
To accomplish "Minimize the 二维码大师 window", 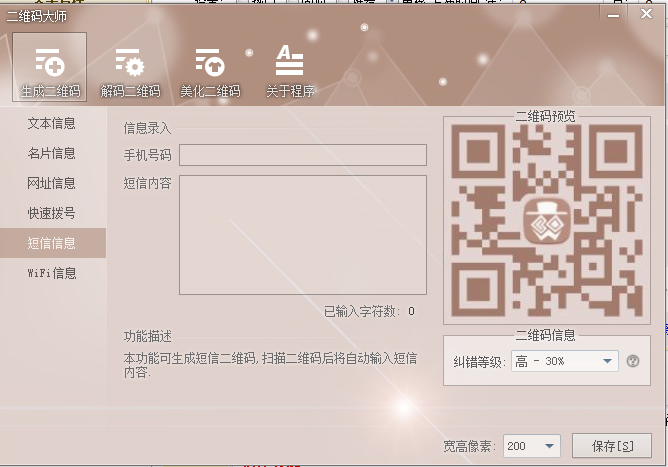I will (x=614, y=13).
